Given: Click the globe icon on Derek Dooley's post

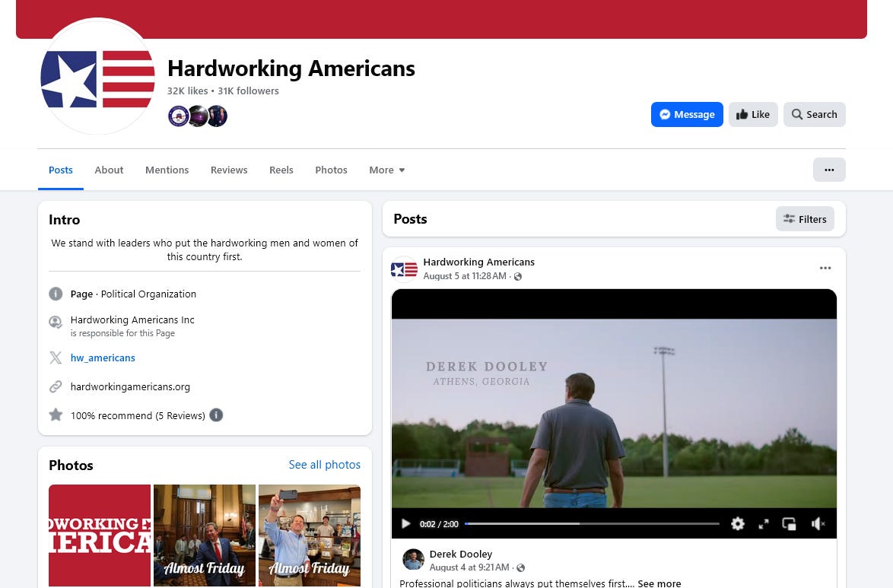Looking at the screenshot, I should pyautogui.click(x=520, y=567).
